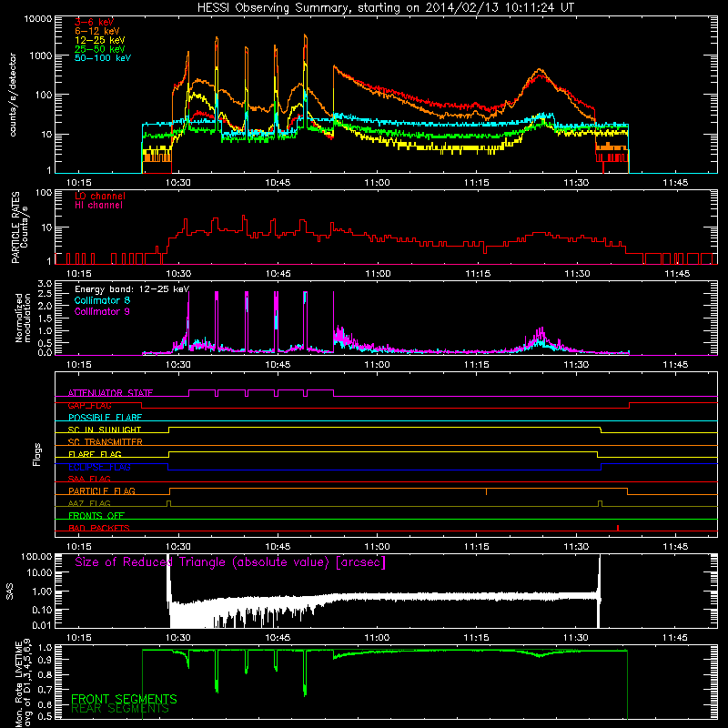
Task: Click the SAA_FLAG label
Action: (89, 479)
